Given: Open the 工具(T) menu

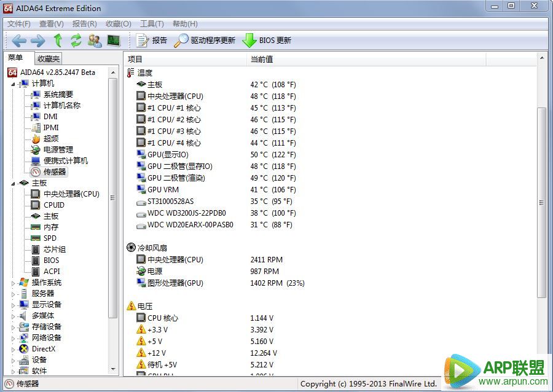Looking at the screenshot, I should [x=152, y=23].
